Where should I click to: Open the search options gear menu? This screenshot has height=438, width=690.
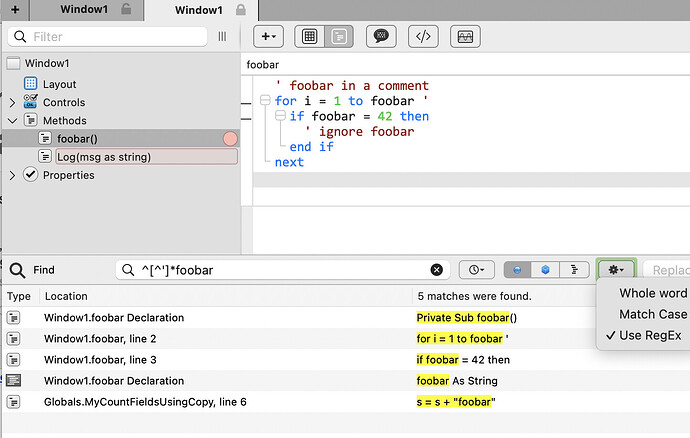(x=615, y=270)
